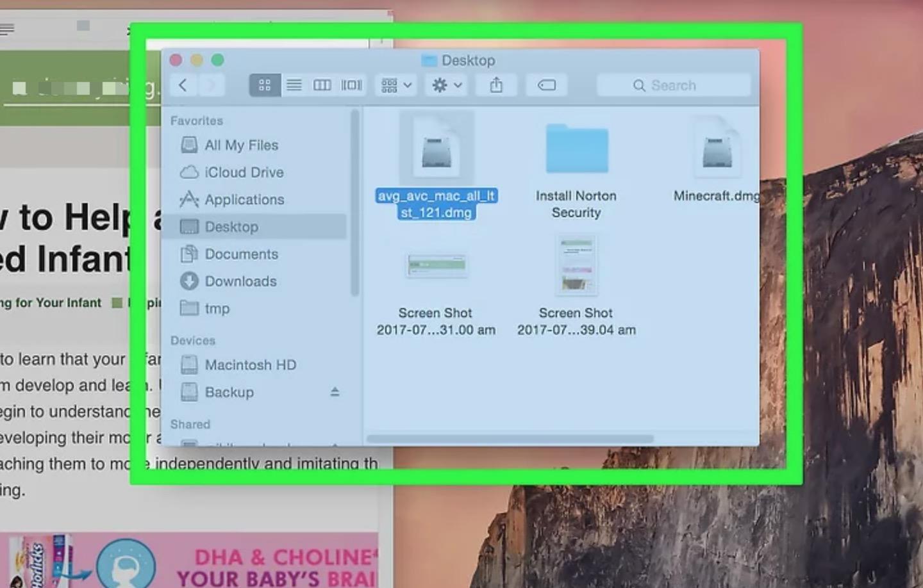The image size is (923, 588).
Task: Select Documents in the sidebar
Action: point(241,254)
